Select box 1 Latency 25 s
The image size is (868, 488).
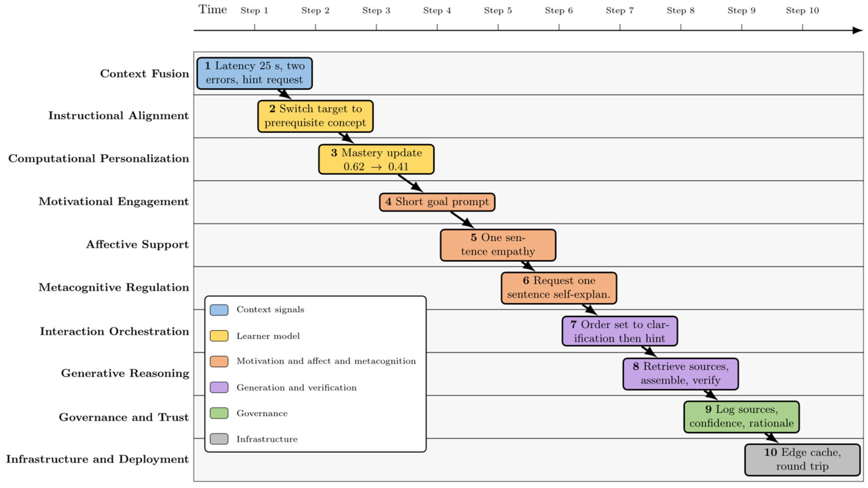254,73
